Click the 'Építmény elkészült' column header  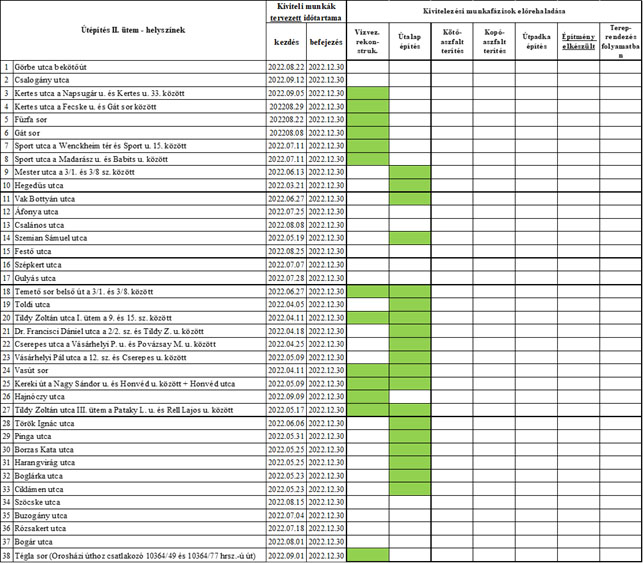[x=579, y=42]
